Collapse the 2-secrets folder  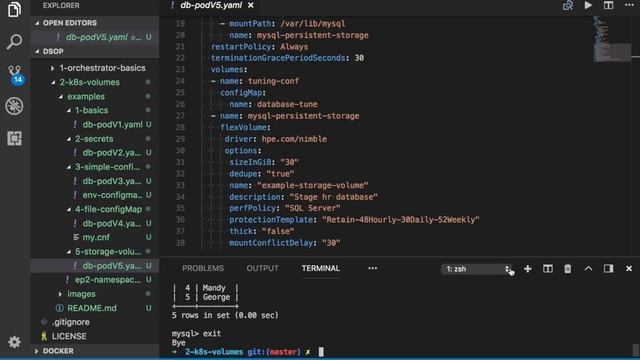tap(94, 139)
